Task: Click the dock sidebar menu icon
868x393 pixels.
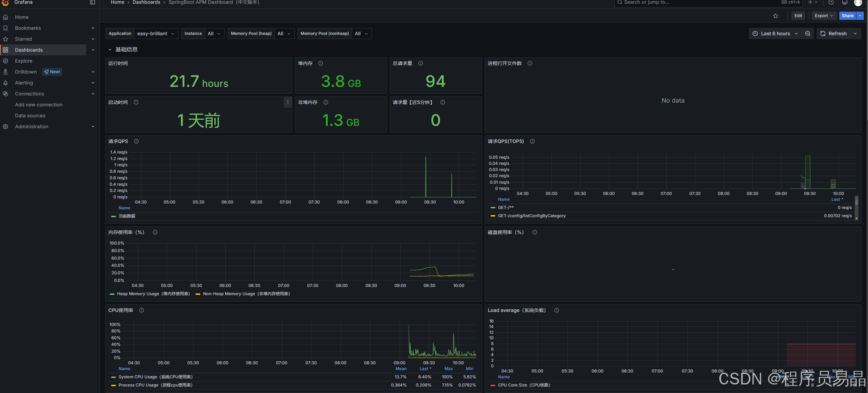Action: click(x=92, y=2)
